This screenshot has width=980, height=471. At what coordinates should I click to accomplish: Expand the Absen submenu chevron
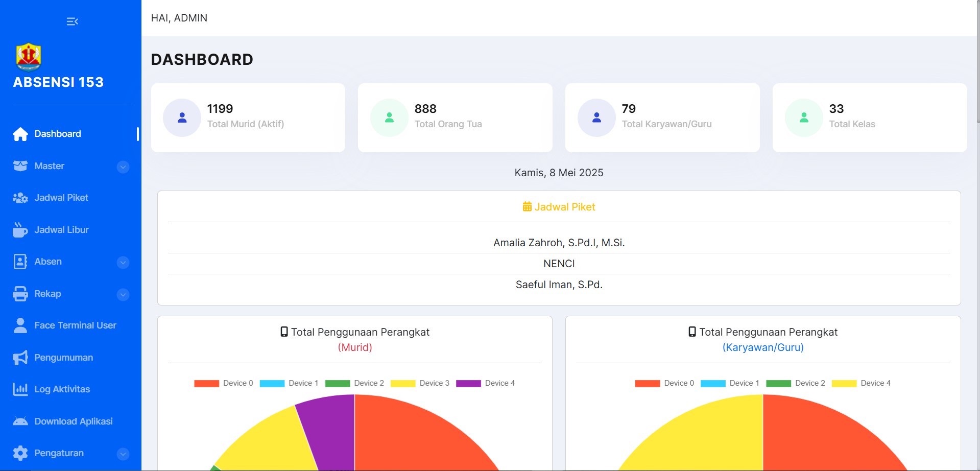point(123,262)
